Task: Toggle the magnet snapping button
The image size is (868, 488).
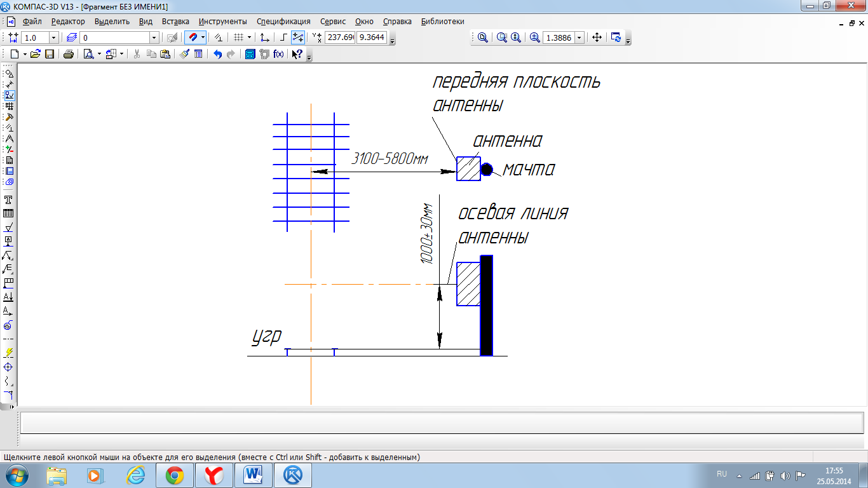Action: click(193, 37)
